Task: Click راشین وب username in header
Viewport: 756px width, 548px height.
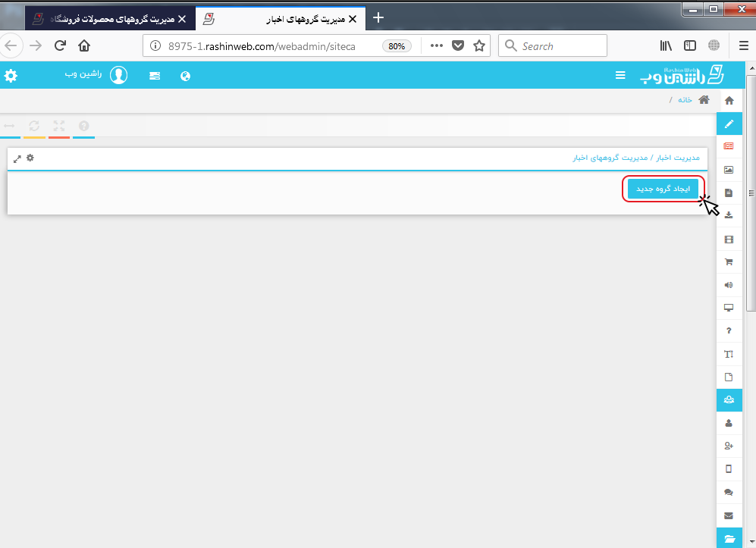Action: pyautogui.click(x=83, y=74)
